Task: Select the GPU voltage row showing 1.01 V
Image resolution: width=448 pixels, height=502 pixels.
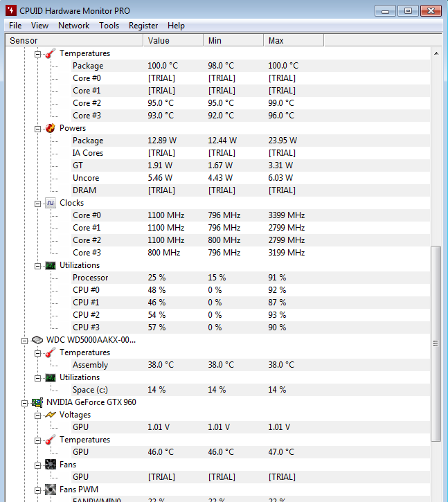Action: click(x=250, y=427)
